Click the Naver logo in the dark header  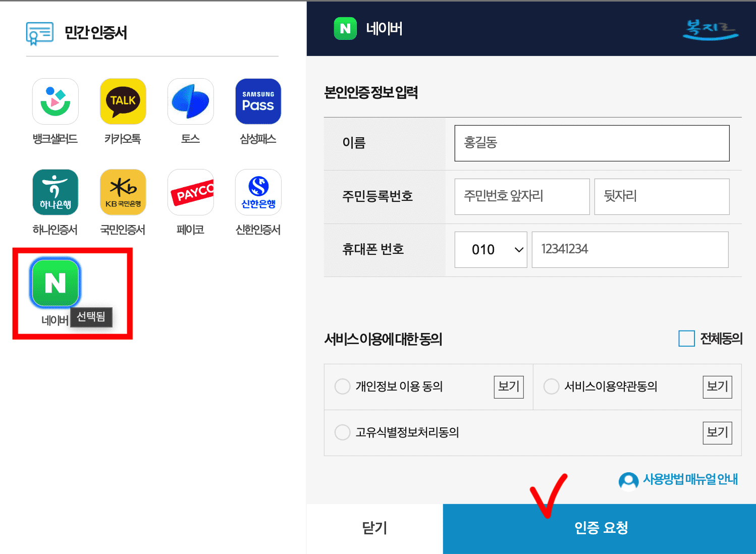345,28
